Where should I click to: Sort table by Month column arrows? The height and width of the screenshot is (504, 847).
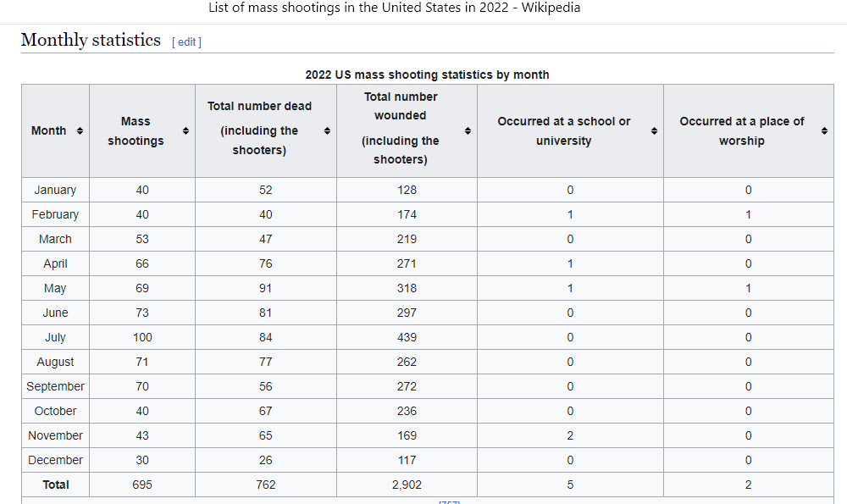click(x=80, y=131)
